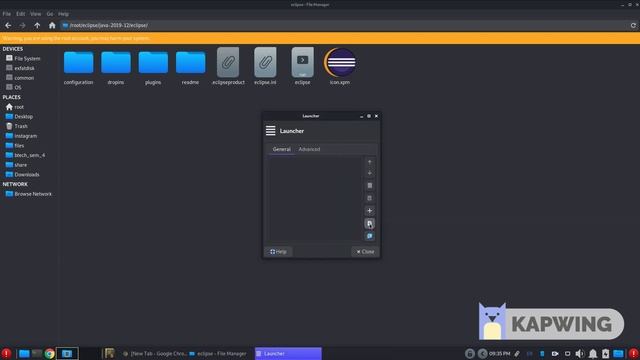Move launcher item up with arrow
The width and height of the screenshot is (640, 360).
[369, 162]
